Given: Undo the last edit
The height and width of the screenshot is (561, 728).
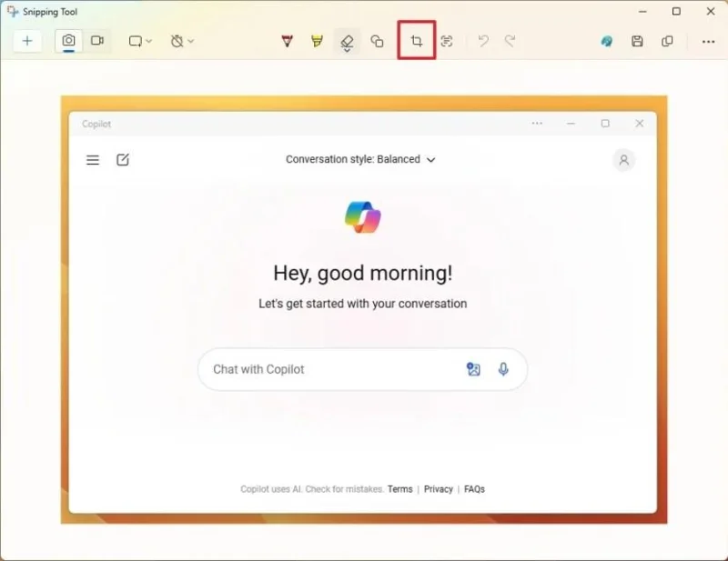Looking at the screenshot, I should (483, 41).
